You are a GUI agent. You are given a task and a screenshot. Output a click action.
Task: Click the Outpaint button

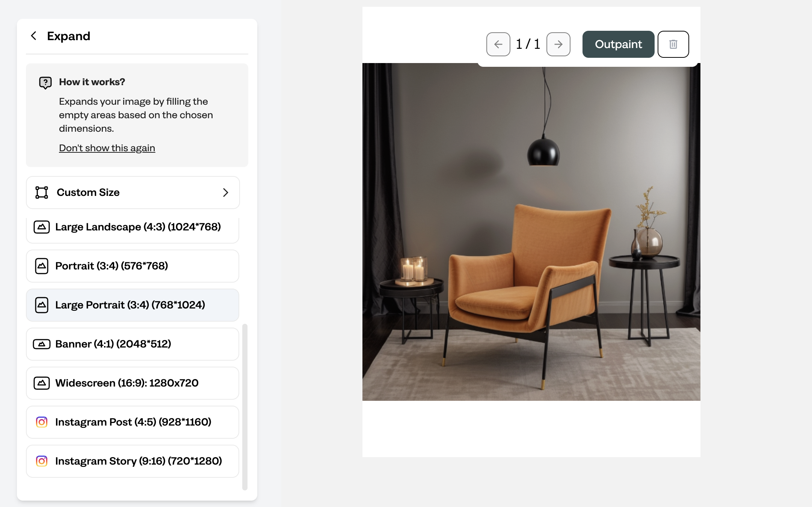pyautogui.click(x=618, y=44)
